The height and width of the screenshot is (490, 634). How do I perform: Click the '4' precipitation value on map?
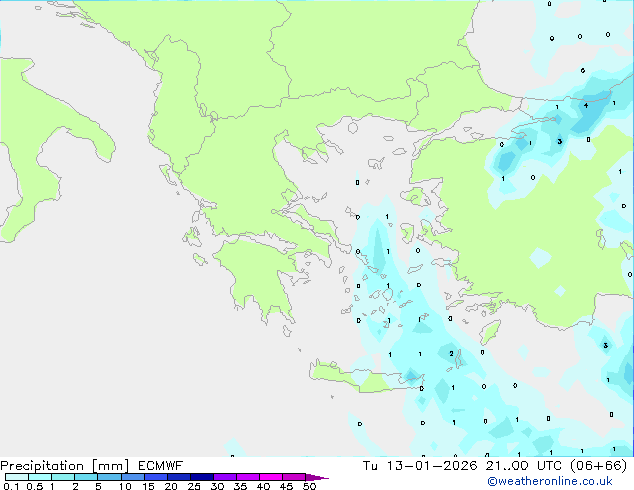tap(586, 106)
